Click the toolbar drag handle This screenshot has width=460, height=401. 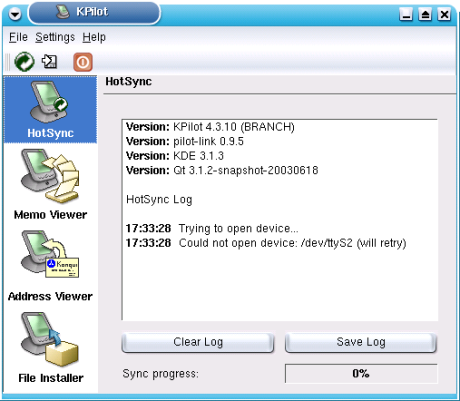(7, 62)
